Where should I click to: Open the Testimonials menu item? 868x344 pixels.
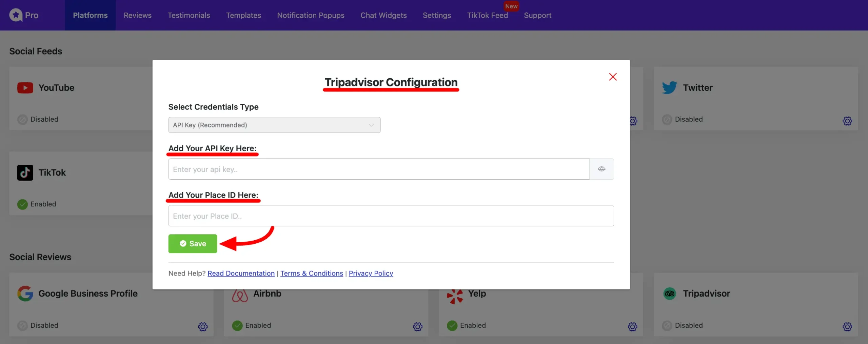(x=189, y=15)
